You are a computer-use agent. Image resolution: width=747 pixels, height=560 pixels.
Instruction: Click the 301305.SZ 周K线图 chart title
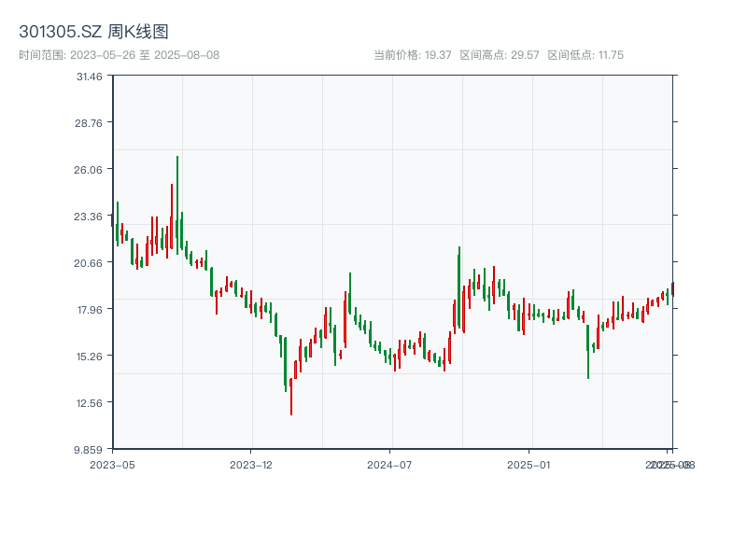[93, 33]
